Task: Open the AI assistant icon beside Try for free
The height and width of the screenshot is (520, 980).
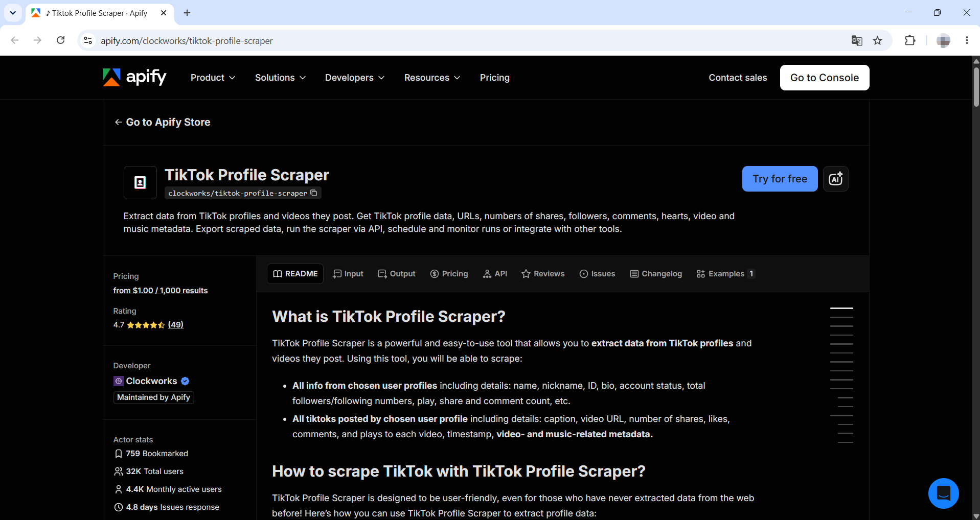Action: pyautogui.click(x=836, y=179)
